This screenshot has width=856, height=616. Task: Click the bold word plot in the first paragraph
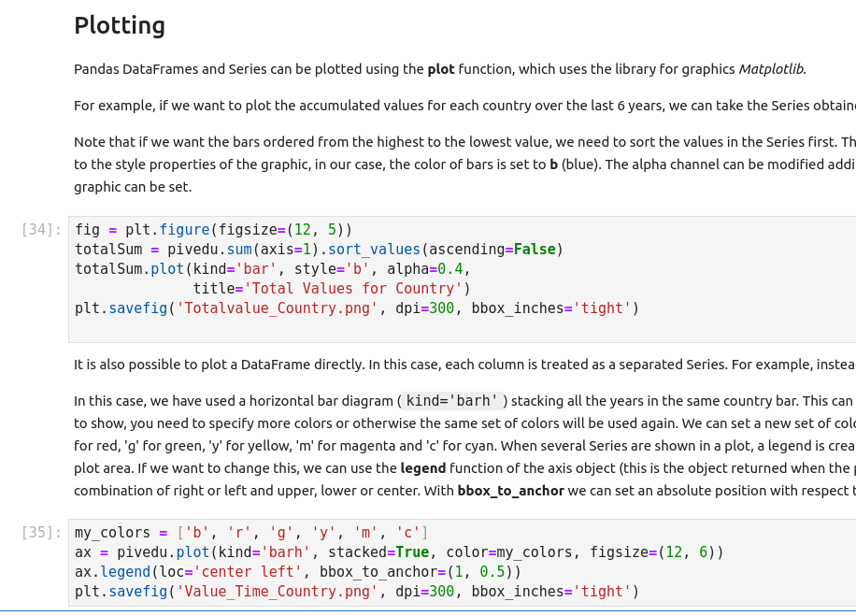(x=440, y=68)
